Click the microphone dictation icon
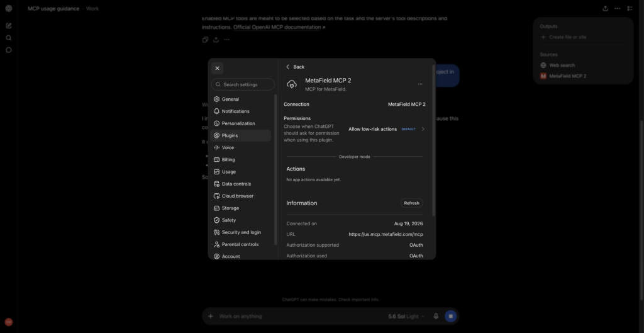The image size is (644, 333). coord(436,316)
